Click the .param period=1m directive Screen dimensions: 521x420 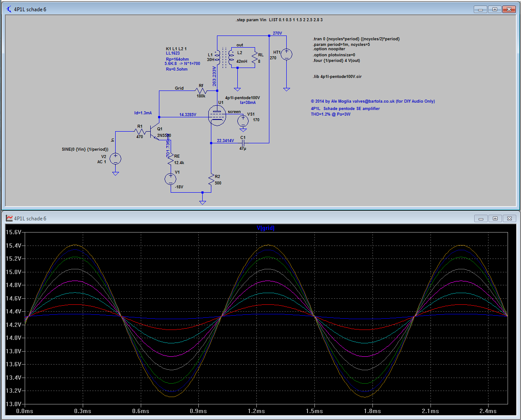[341, 44]
